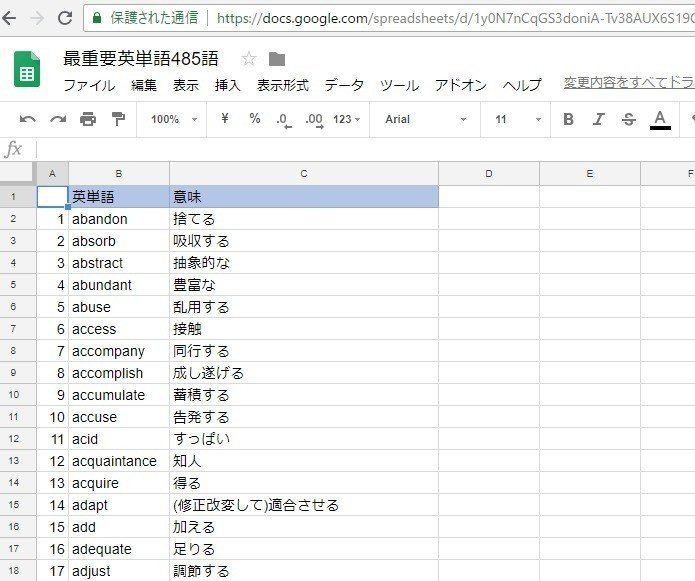The image size is (695, 581).
Task: Open the ファイル menu
Action: (x=90, y=85)
